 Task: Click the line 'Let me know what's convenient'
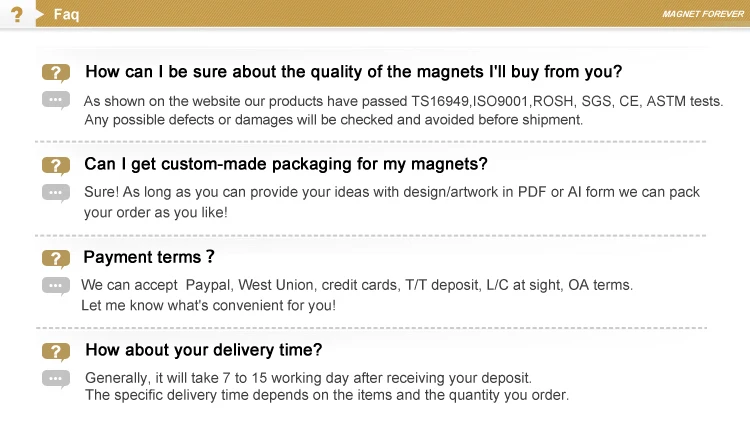208,306
